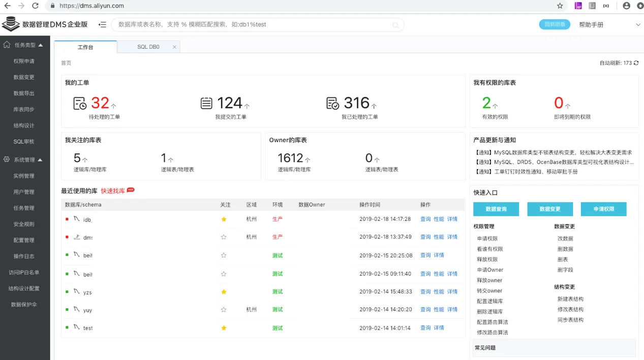Click the browser back arrow
This screenshot has width=644, height=360.
click(8, 6)
